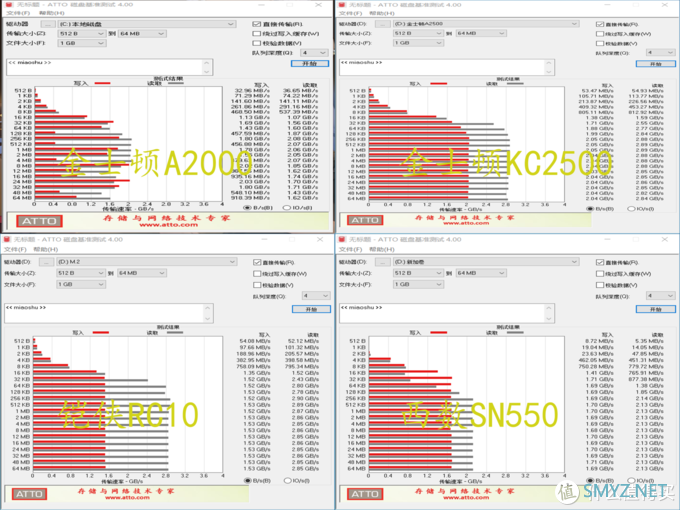
Task: Enable 绕过写入缓存 checkbox in the A2000 window
Action: click(256, 33)
